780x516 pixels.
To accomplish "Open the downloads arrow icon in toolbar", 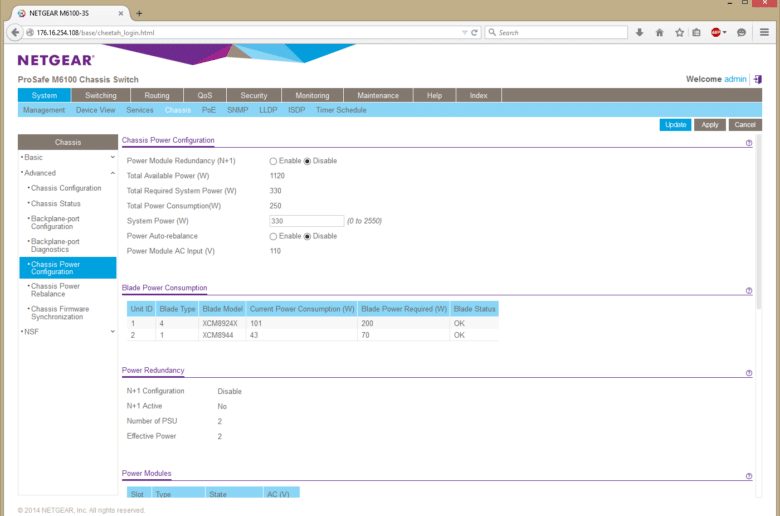I will [640, 32].
